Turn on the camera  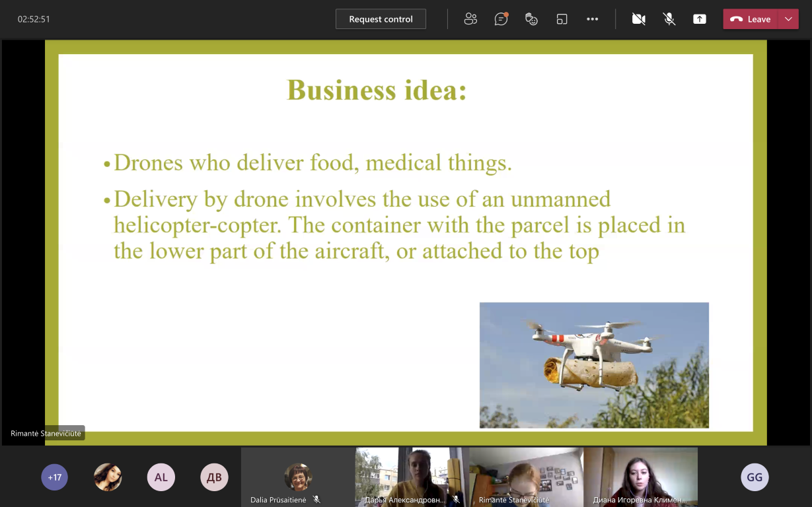tap(638, 19)
